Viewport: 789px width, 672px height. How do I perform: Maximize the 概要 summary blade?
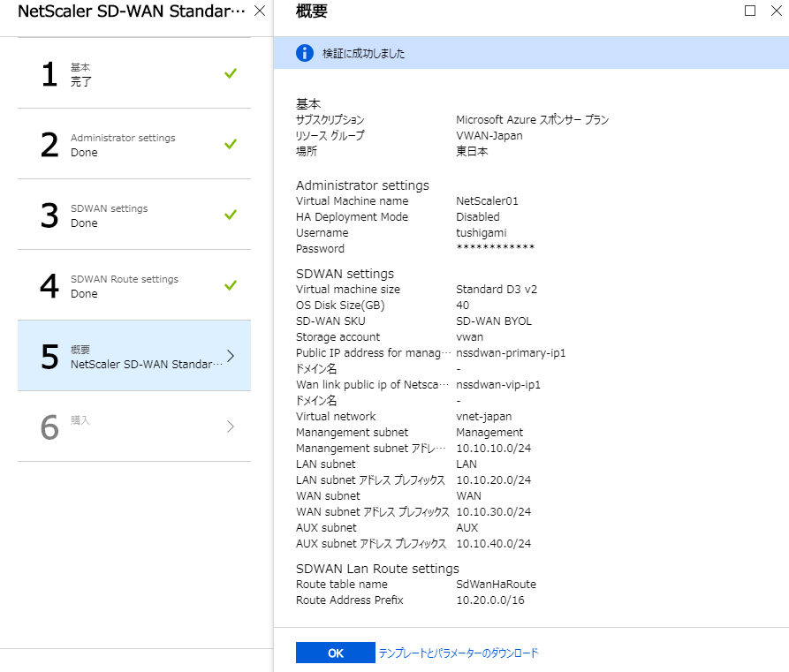[x=750, y=11]
